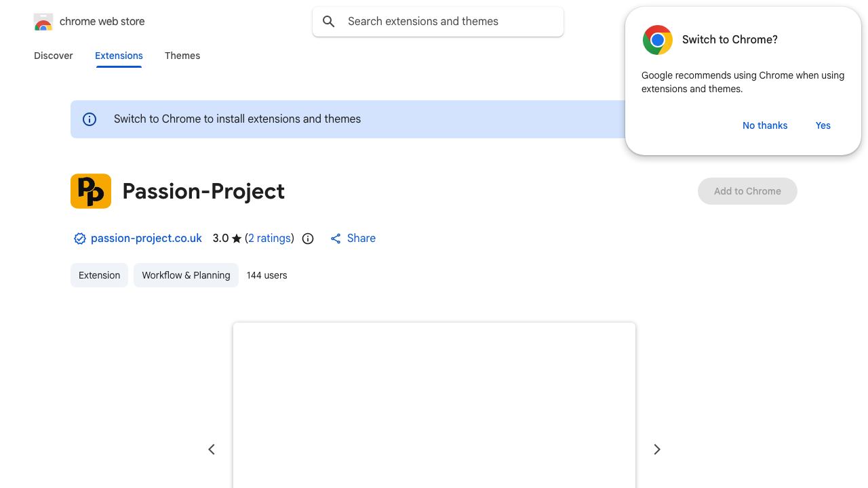Open the Discover tab
This screenshot has height=488, width=868.
tap(54, 56)
